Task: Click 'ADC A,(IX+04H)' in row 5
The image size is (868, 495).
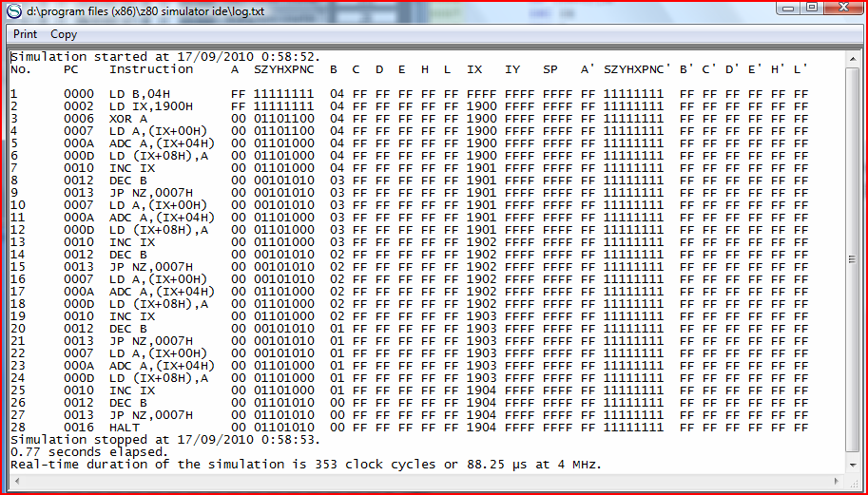Action: click(x=163, y=143)
